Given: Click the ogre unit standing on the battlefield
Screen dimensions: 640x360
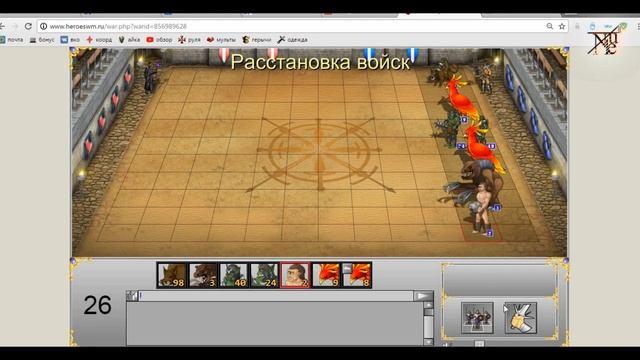Looking at the screenshot, I should 482,209.
